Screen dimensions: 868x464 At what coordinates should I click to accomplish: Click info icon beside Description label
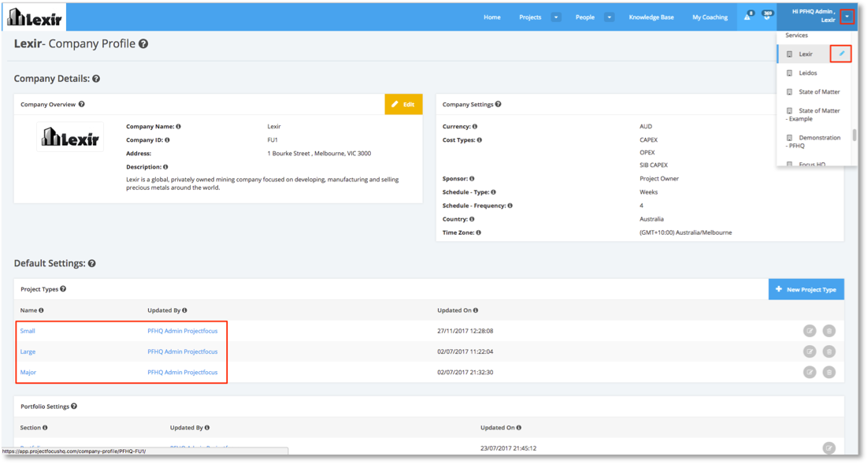click(x=165, y=167)
